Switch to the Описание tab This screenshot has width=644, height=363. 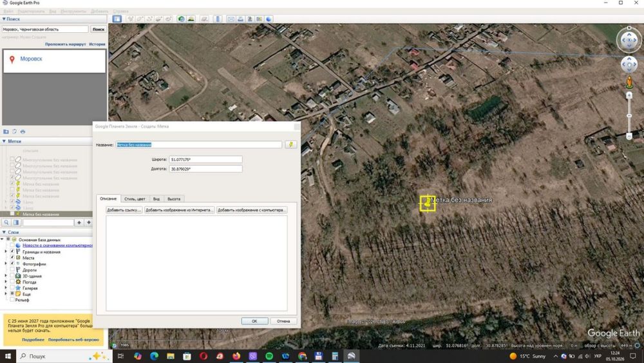coord(108,199)
